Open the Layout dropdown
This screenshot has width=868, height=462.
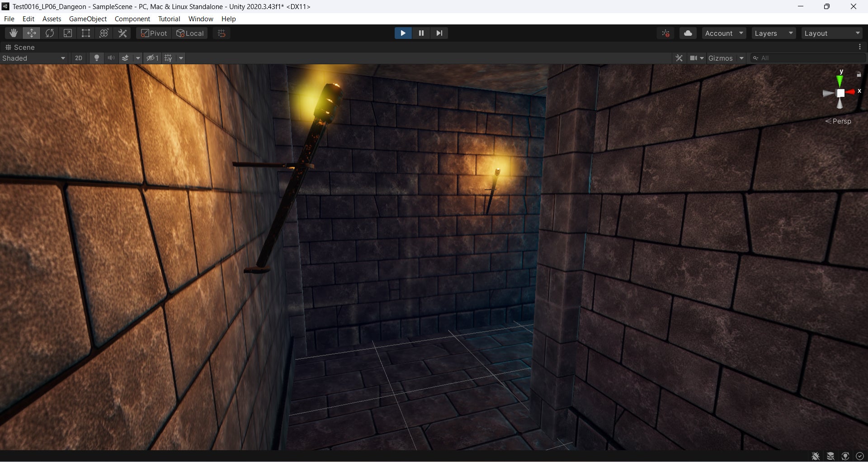[x=832, y=33]
